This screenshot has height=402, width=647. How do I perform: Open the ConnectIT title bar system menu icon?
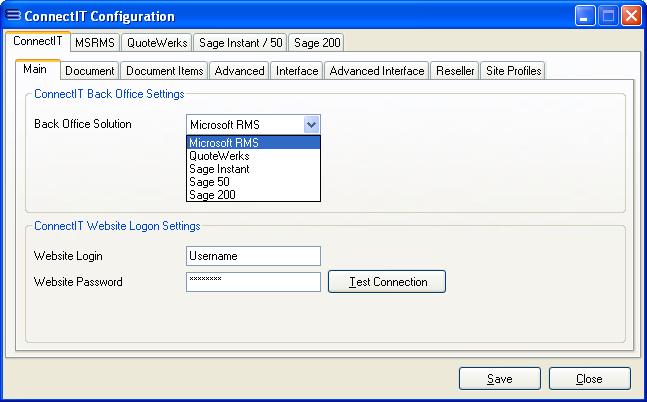click(x=13, y=15)
